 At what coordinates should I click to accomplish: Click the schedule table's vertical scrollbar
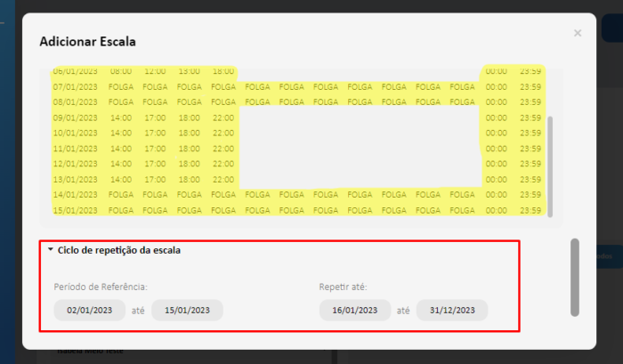(x=549, y=165)
